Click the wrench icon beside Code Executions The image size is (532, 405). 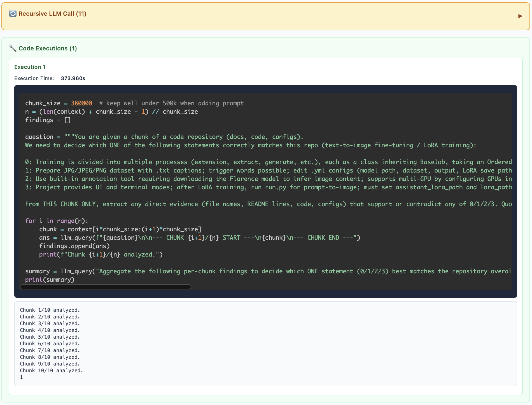[x=13, y=48]
